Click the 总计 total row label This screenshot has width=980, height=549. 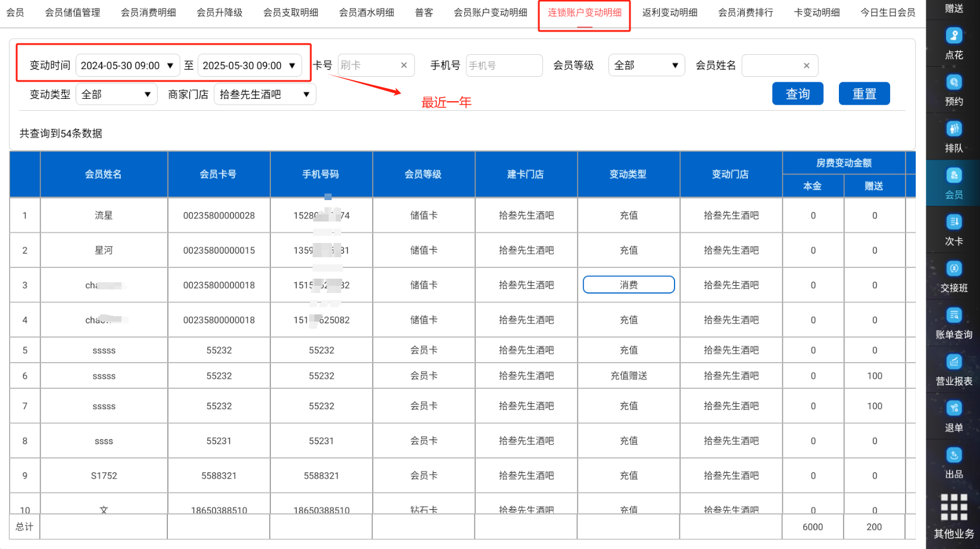pos(24,527)
